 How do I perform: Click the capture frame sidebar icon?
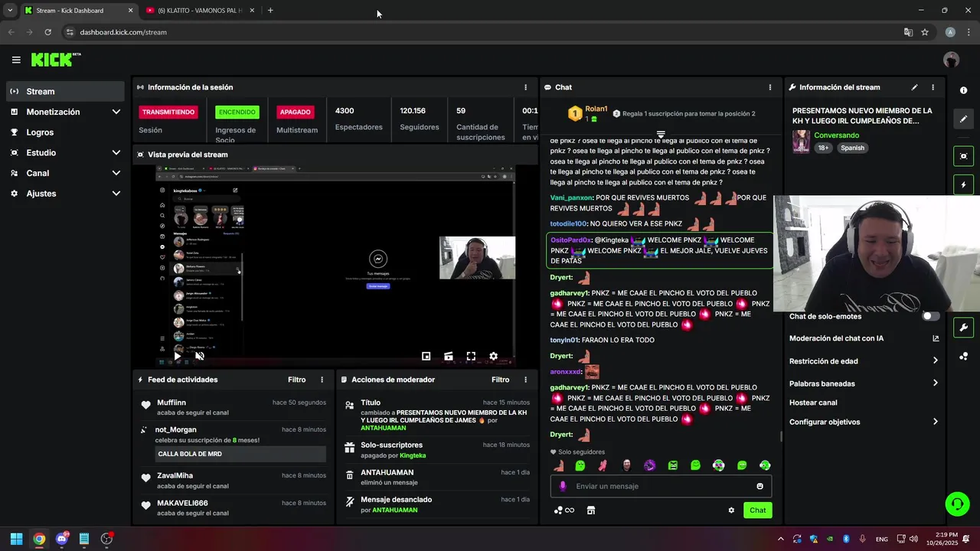[963, 156]
